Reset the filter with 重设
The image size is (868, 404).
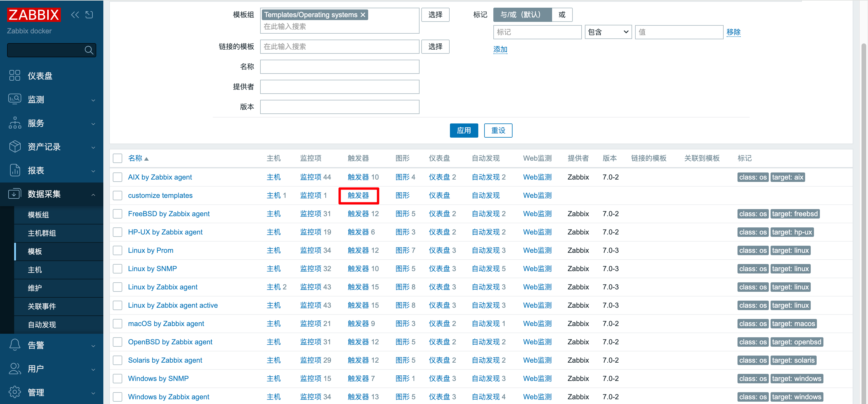(498, 131)
